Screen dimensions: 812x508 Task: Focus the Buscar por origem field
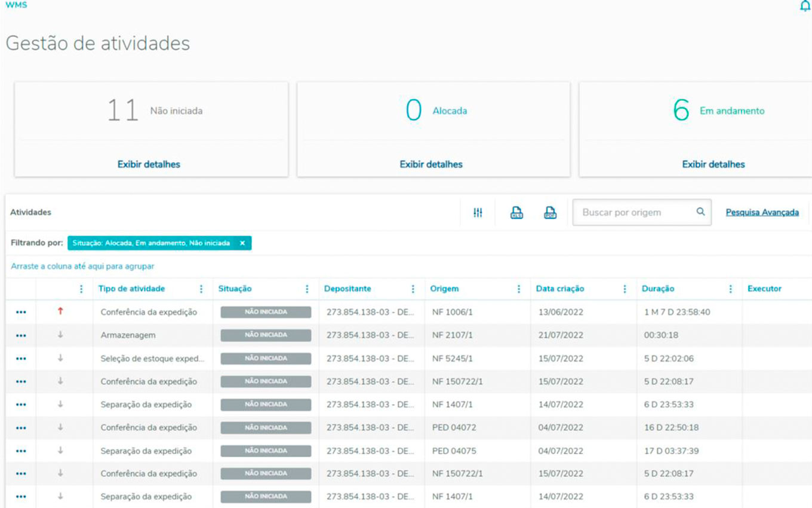point(633,212)
